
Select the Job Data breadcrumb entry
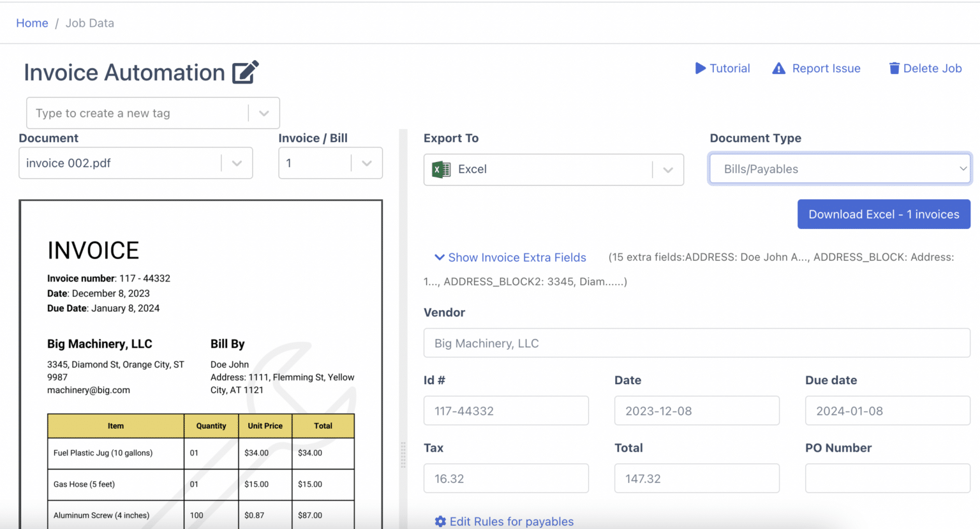89,22
